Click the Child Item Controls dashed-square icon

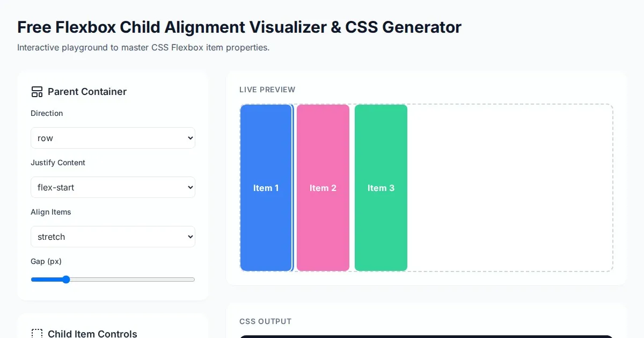tap(37, 334)
